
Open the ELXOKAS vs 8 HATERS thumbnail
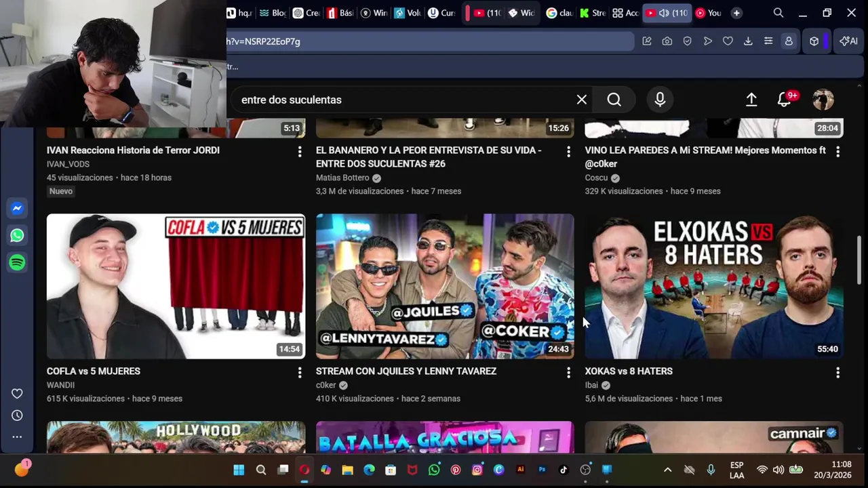(714, 286)
